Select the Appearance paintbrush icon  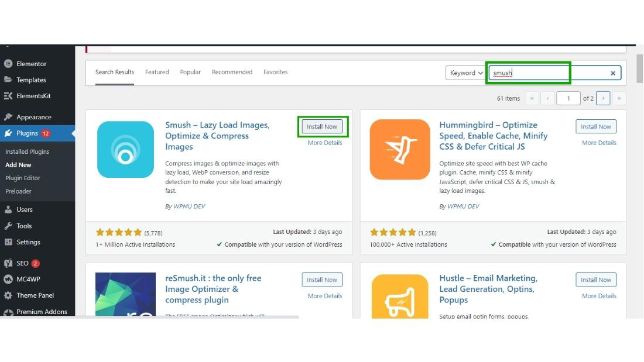[8, 117]
